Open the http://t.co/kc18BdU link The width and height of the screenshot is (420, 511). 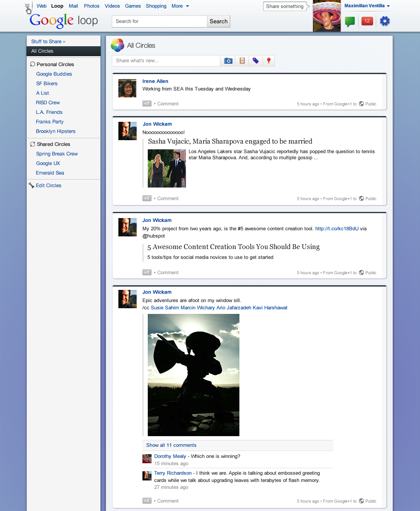pyautogui.click(x=337, y=229)
